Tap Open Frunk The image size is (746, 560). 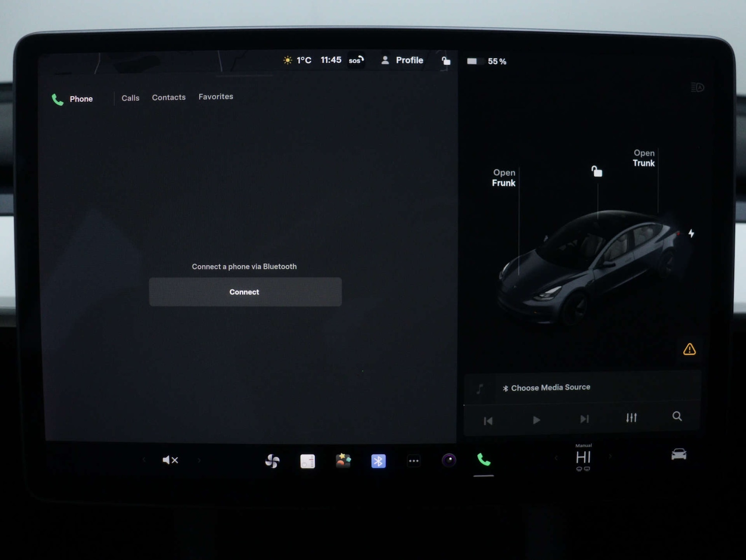(x=504, y=178)
